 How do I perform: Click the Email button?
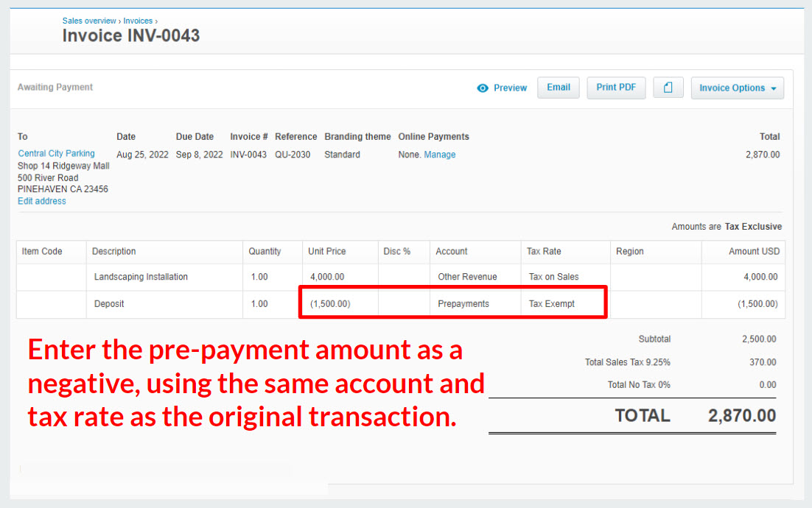(x=558, y=88)
